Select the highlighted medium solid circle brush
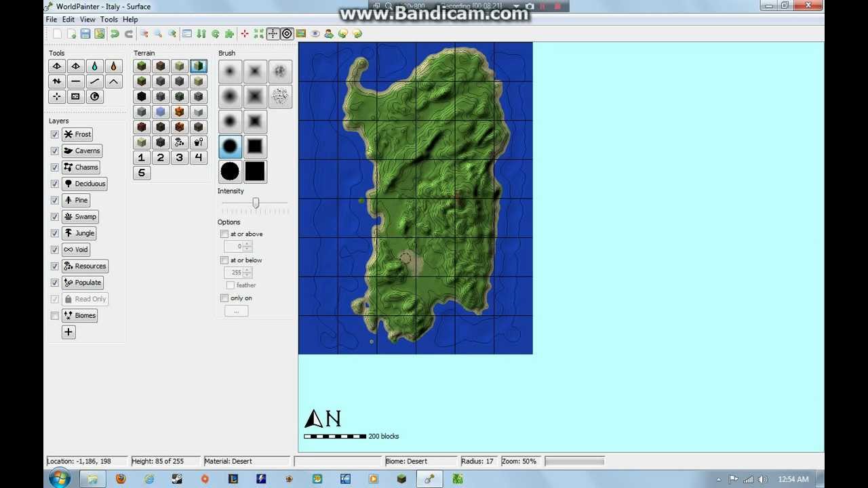 230,146
